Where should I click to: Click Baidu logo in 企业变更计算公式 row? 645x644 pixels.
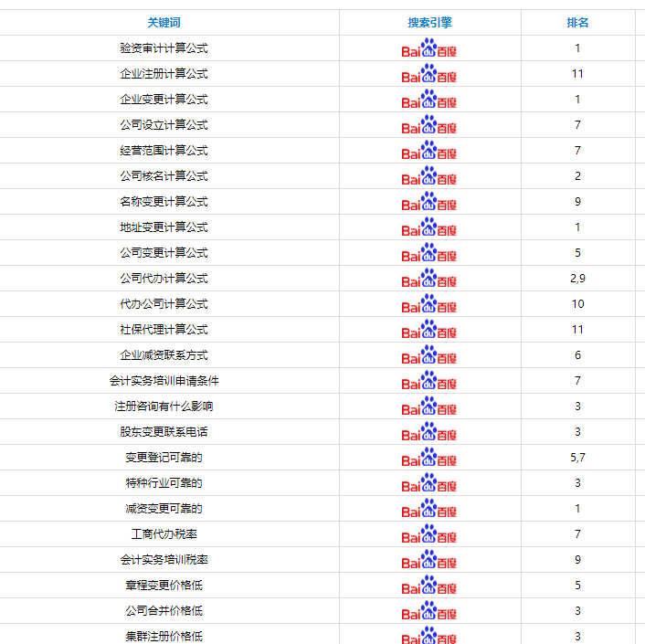pos(429,99)
